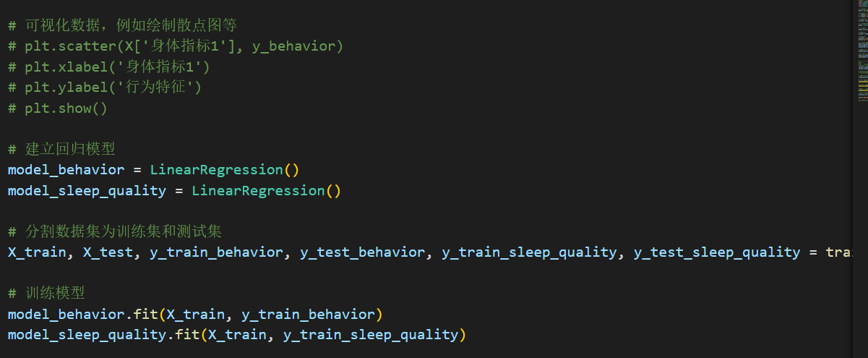Click the plt.ylabel('行为特征') comment
Image resolution: width=868 pixels, height=358 pixels.
pos(105,88)
